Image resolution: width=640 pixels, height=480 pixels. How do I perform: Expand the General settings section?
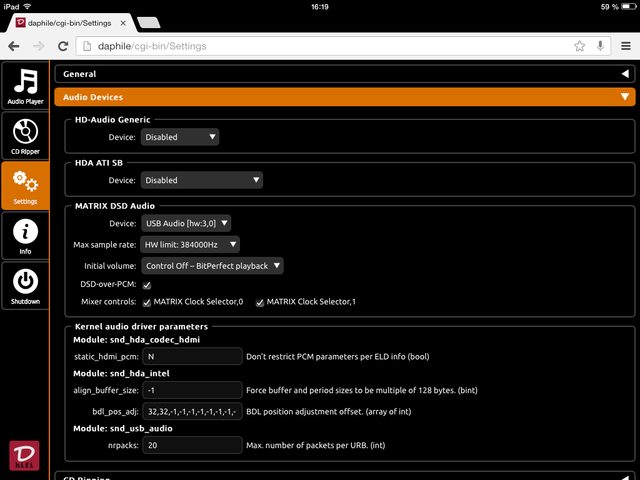[345, 74]
